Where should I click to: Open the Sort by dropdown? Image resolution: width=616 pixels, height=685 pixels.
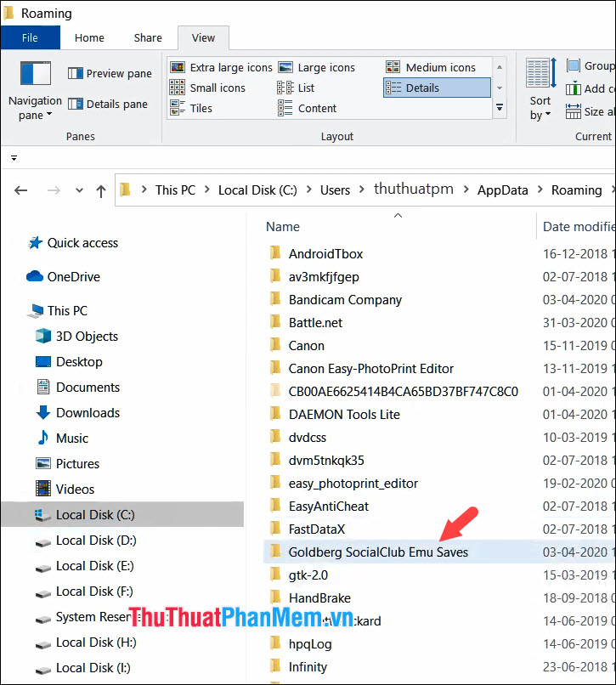tap(540, 90)
